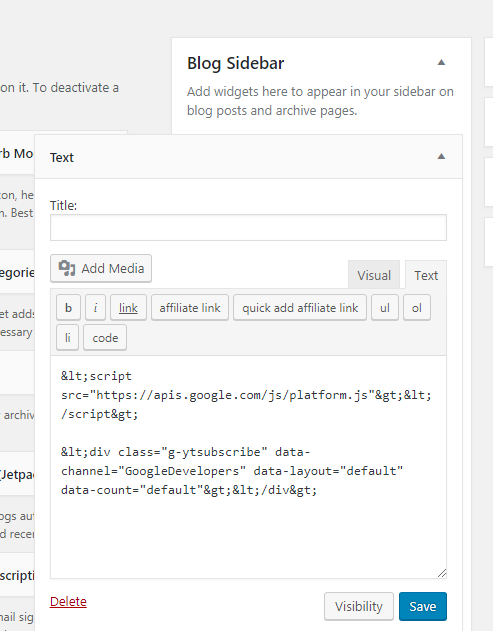This screenshot has width=493, height=631.
Task: Switch to the Text editor tab
Action: [x=426, y=275]
